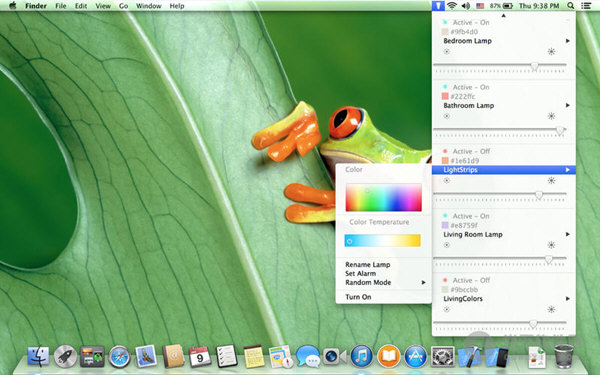This screenshot has height=375, width=600.
Task: Click Living Room Lamp full brightness sun icon
Action: [551, 245]
